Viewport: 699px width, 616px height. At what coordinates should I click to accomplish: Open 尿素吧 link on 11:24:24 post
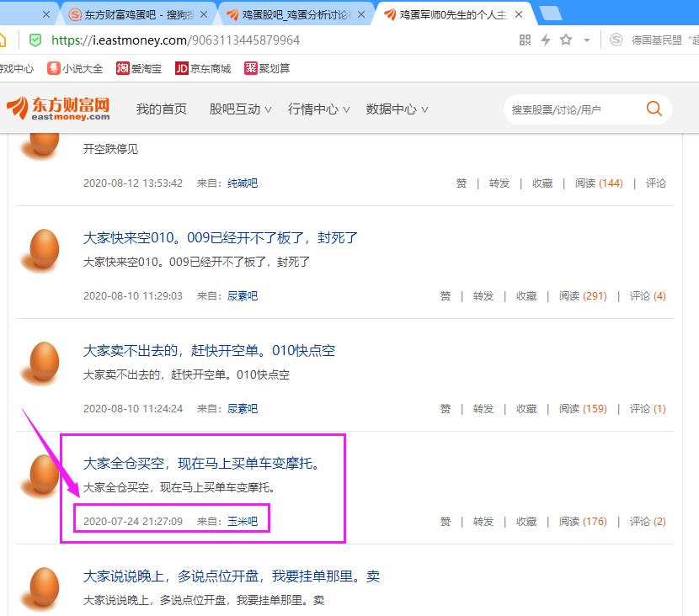(x=243, y=408)
